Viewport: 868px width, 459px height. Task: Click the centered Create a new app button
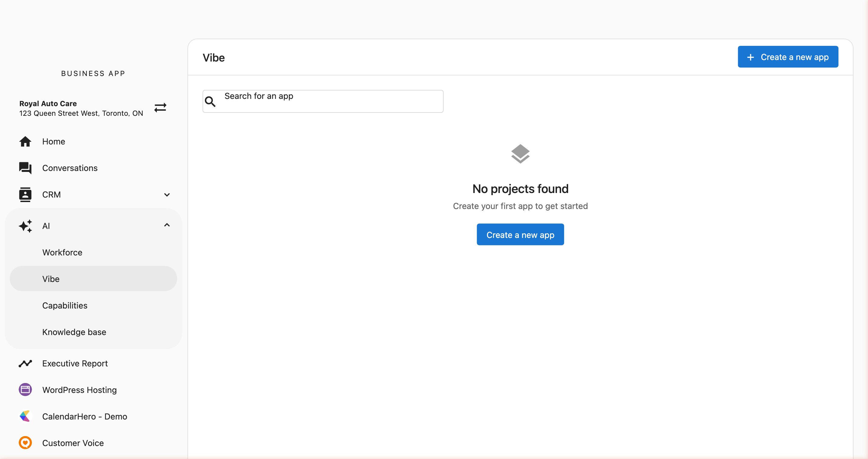pos(520,235)
